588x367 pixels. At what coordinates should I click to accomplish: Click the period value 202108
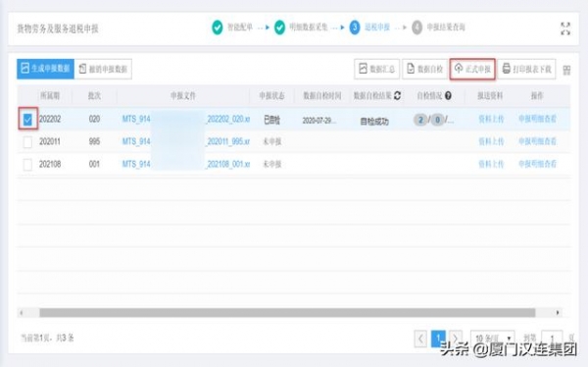(50, 164)
